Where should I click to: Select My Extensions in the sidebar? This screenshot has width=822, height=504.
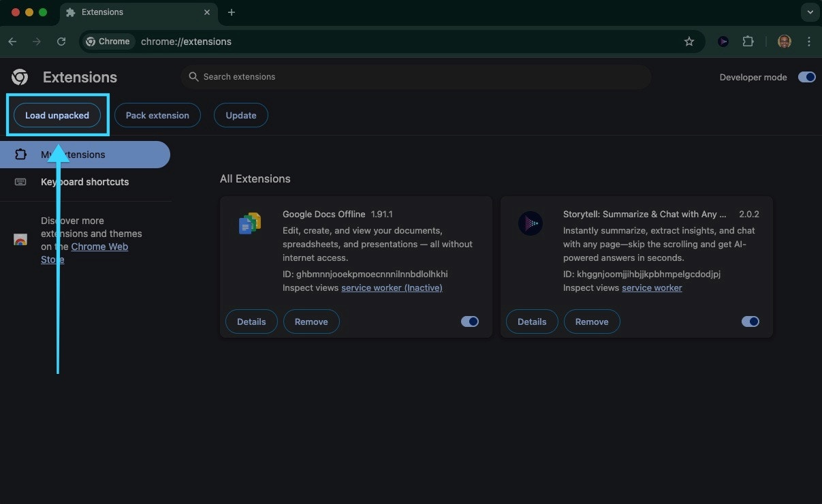click(x=85, y=155)
